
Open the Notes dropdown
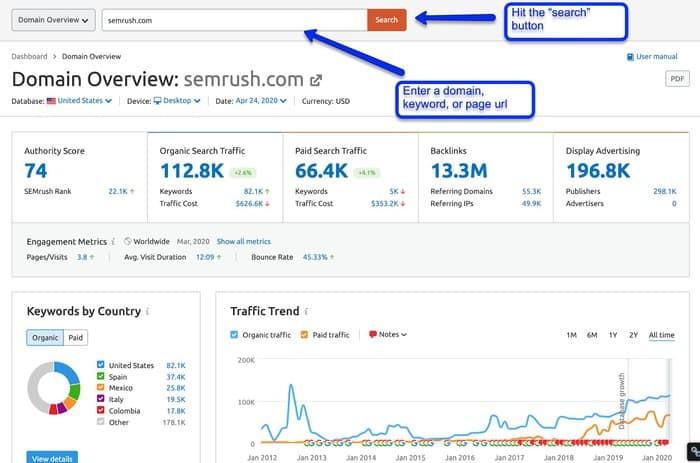click(388, 334)
